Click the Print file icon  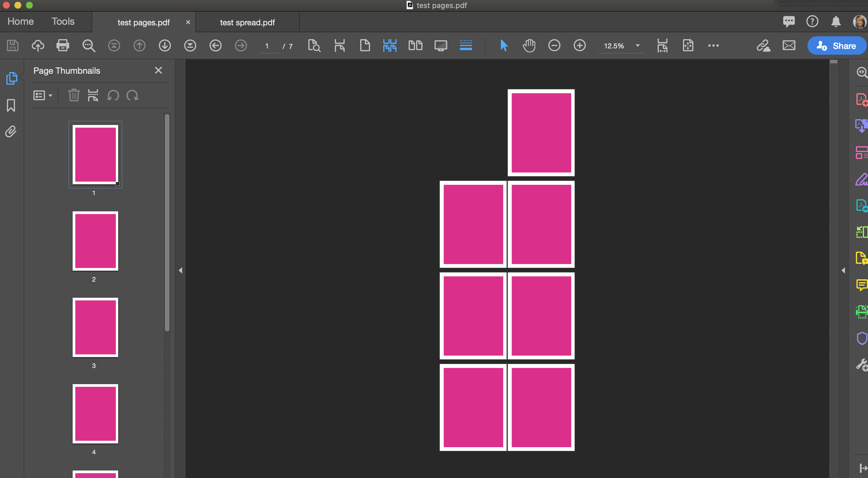point(63,45)
